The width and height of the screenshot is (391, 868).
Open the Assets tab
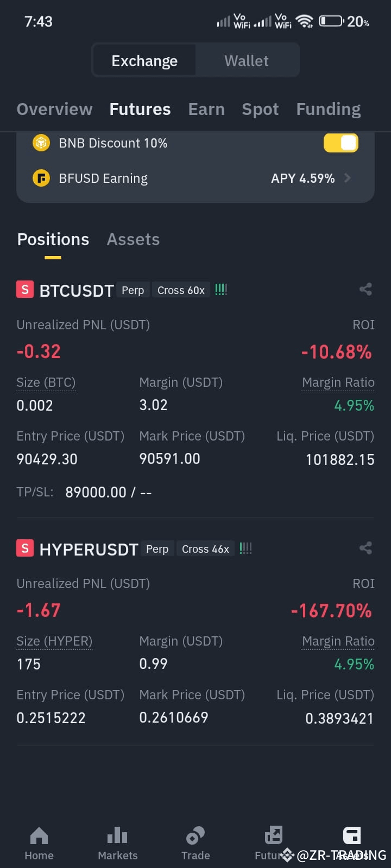[x=133, y=239]
